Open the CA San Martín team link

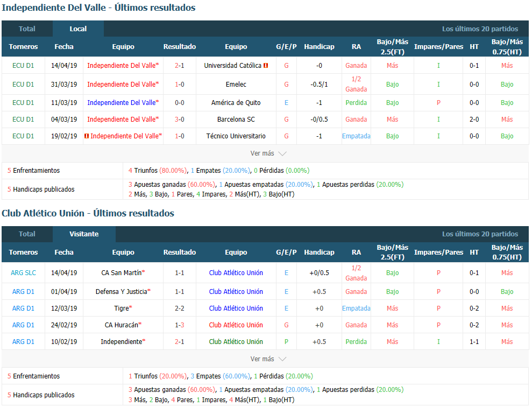(x=122, y=272)
